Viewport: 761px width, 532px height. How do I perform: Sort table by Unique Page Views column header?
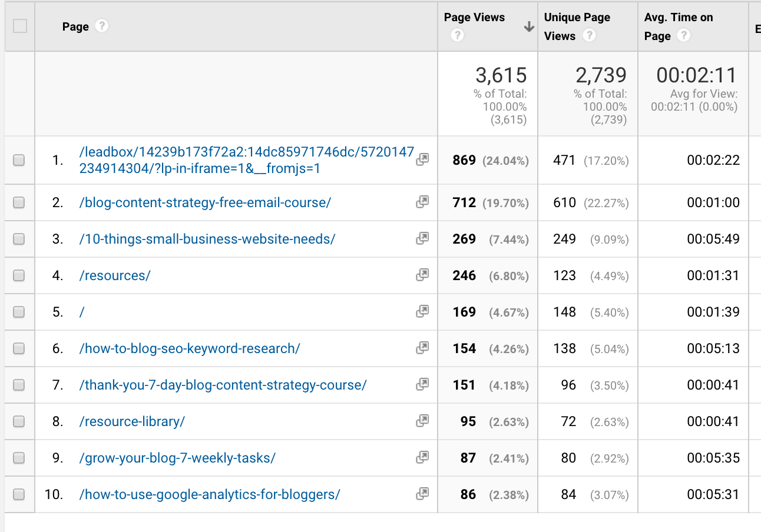tap(577, 18)
